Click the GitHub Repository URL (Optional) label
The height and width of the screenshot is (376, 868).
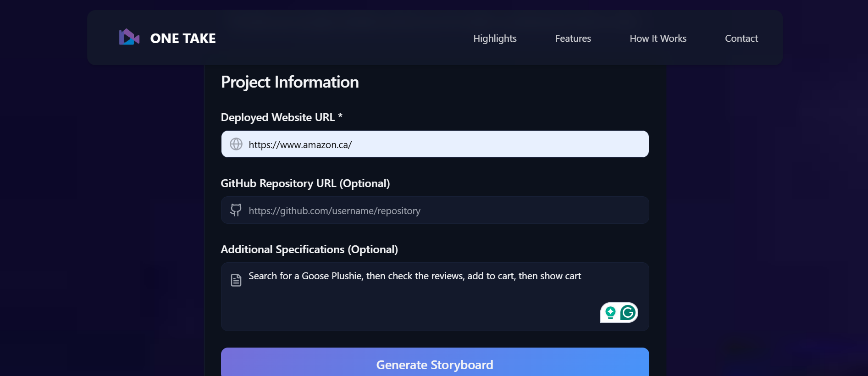(x=305, y=183)
